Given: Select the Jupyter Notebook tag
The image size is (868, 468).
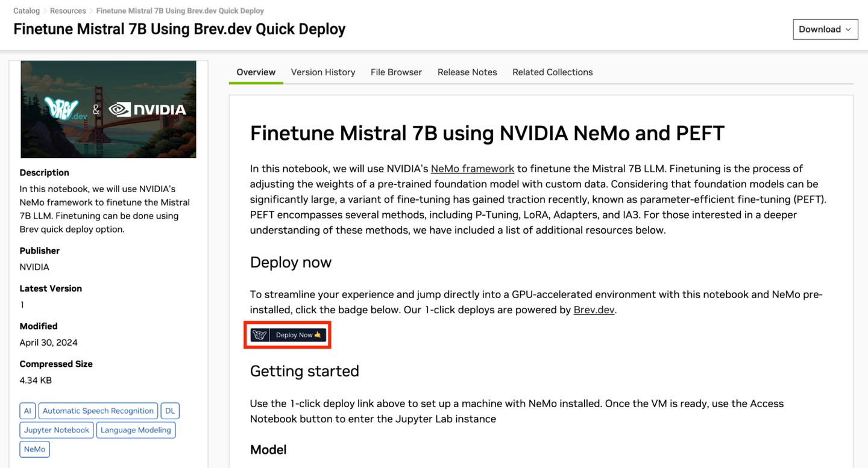Looking at the screenshot, I should coord(56,429).
